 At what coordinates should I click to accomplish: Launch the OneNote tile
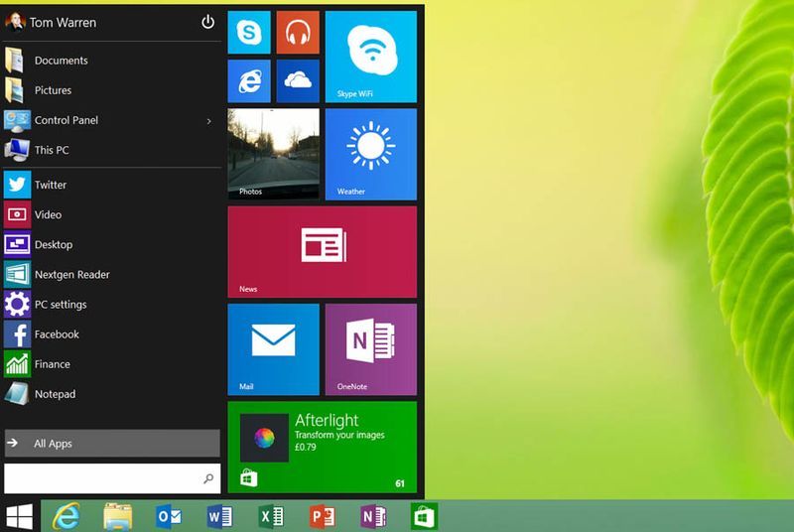click(x=370, y=348)
